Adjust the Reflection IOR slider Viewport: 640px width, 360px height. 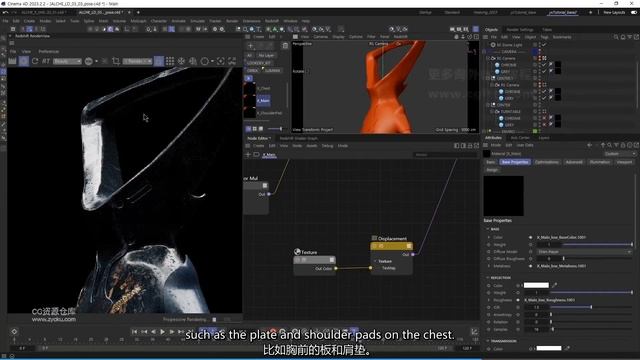[x=591, y=307]
